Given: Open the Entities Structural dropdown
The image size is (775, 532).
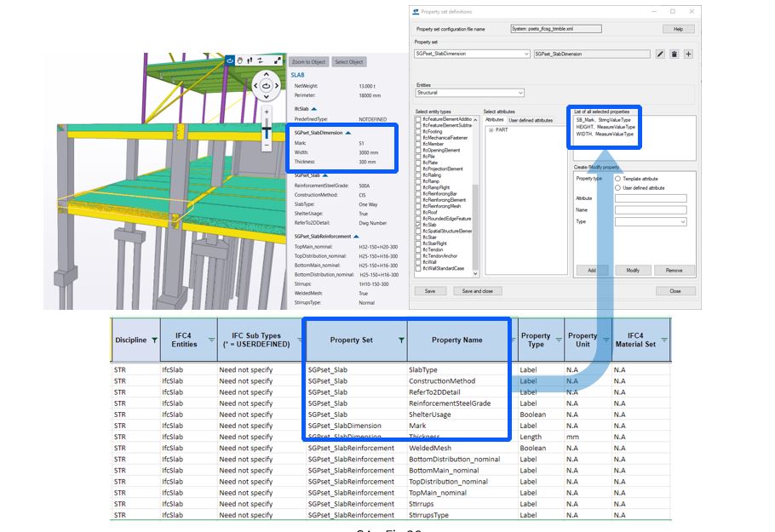Looking at the screenshot, I should pyautogui.click(x=469, y=93).
